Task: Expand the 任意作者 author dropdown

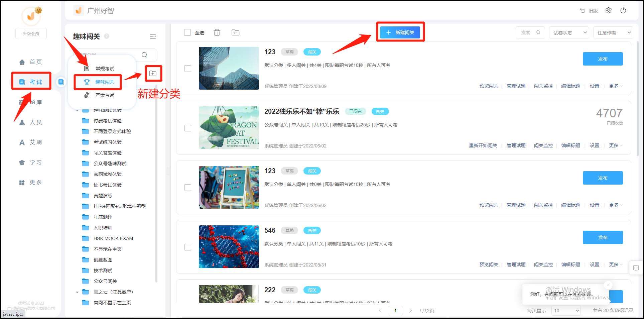Action: tap(613, 32)
